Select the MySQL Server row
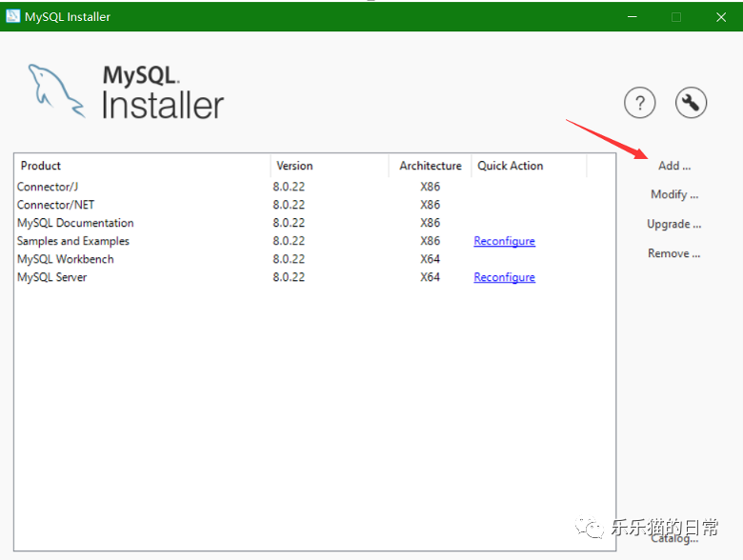The image size is (743, 560). [314, 277]
